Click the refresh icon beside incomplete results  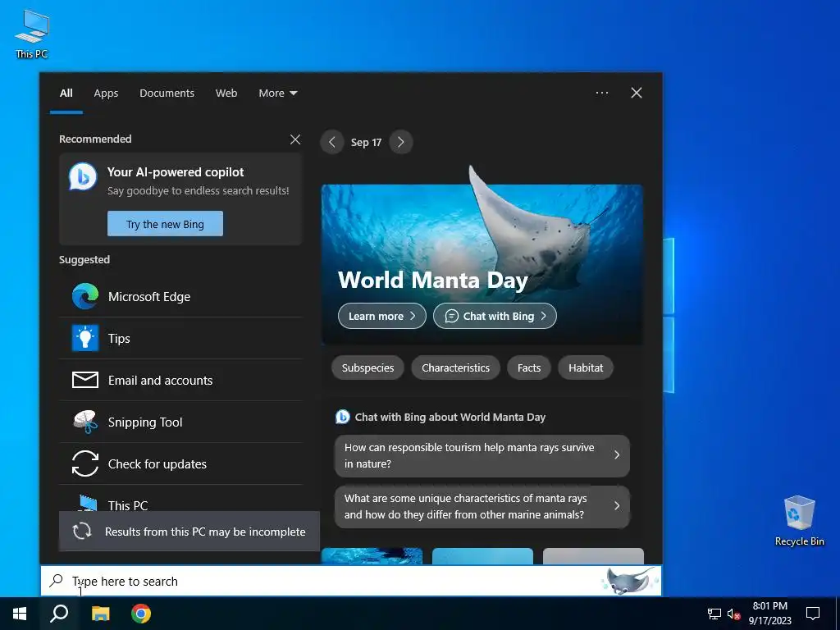pos(82,532)
